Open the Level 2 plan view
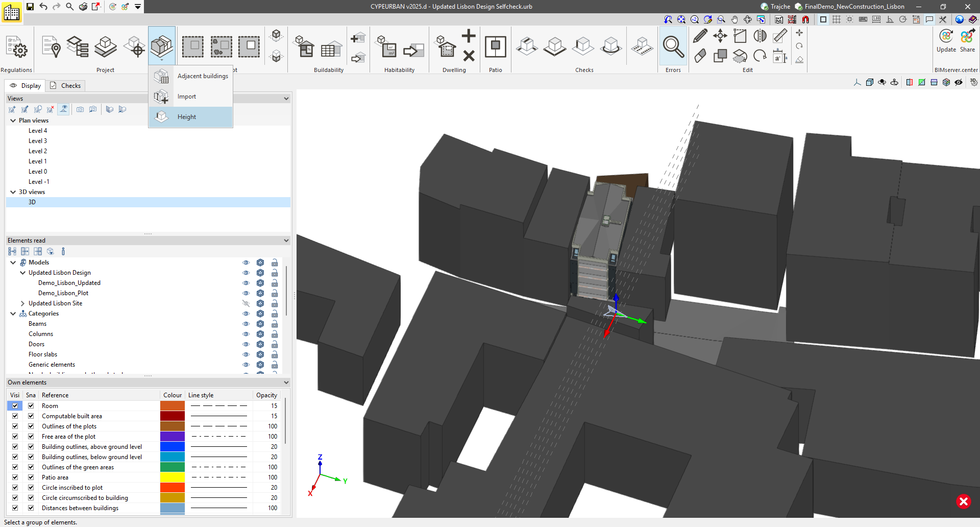980x527 pixels. click(x=38, y=151)
